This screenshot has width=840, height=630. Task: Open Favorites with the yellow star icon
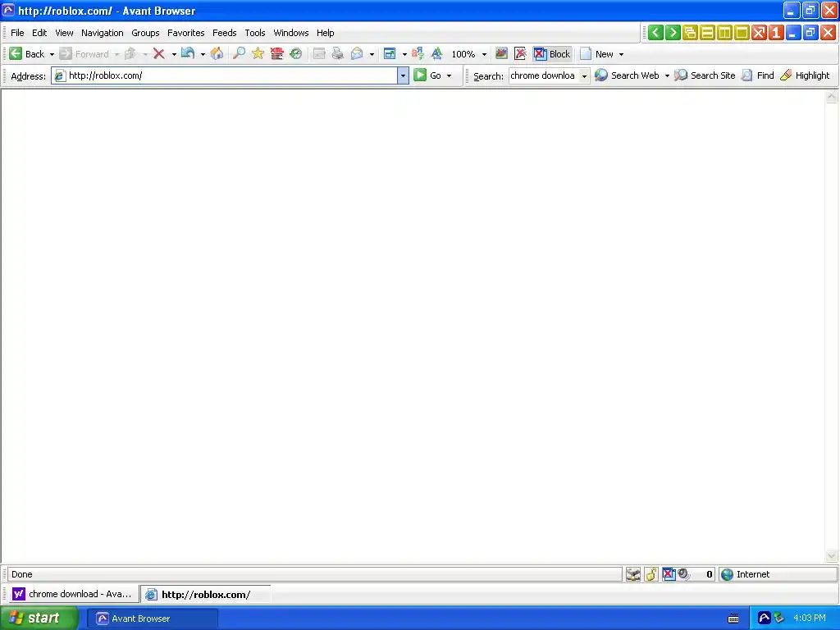[258, 53]
